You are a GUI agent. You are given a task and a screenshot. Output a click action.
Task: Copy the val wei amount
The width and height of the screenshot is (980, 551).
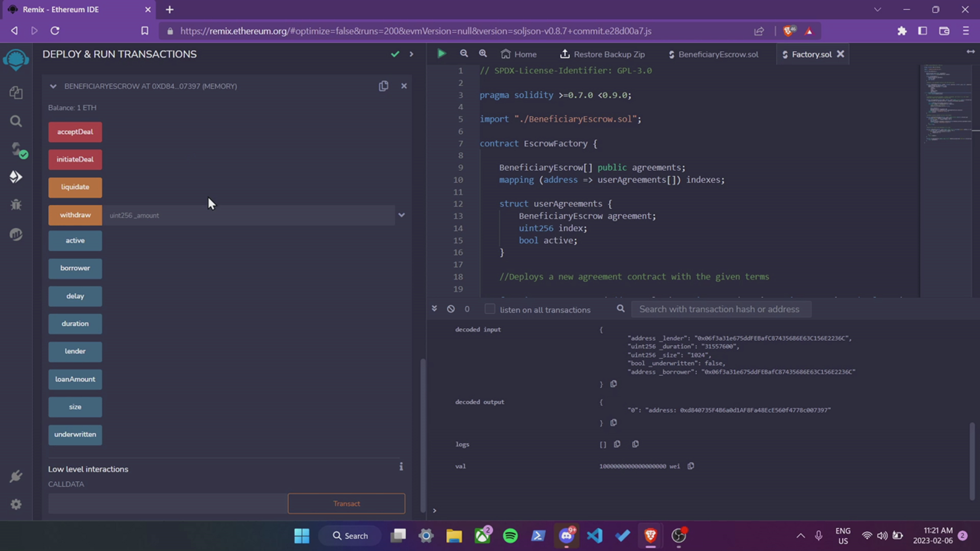691,466
